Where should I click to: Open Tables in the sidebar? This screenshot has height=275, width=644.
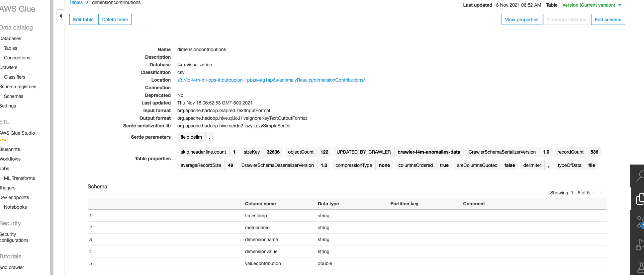11,48
